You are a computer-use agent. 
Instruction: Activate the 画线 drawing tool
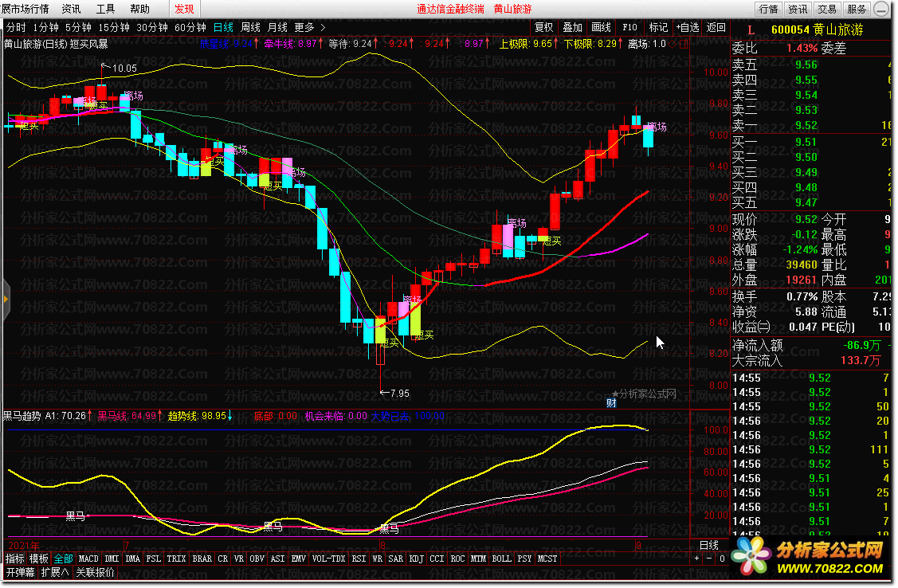tap(601, 27)
